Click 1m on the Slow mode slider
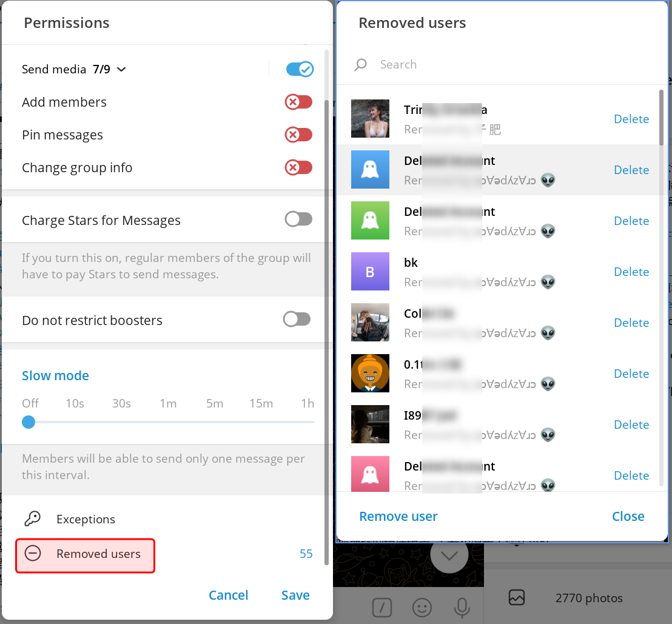The width and height of the screenshot is (672, 624). pos(168,404)
